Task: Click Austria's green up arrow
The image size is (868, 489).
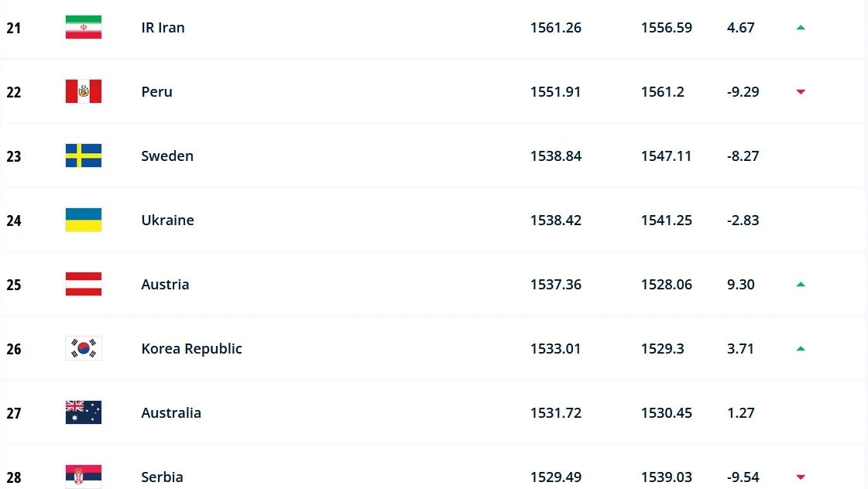Action: [801, 285]
